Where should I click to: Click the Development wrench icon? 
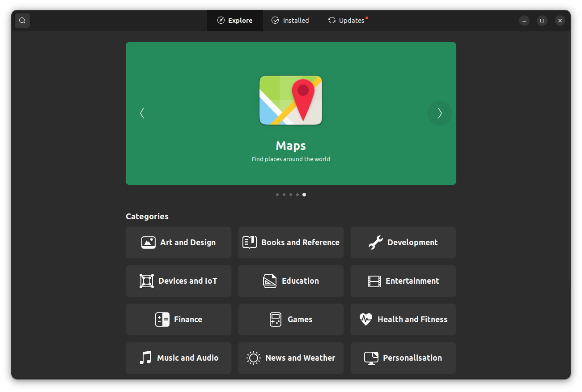click(375, 243)
